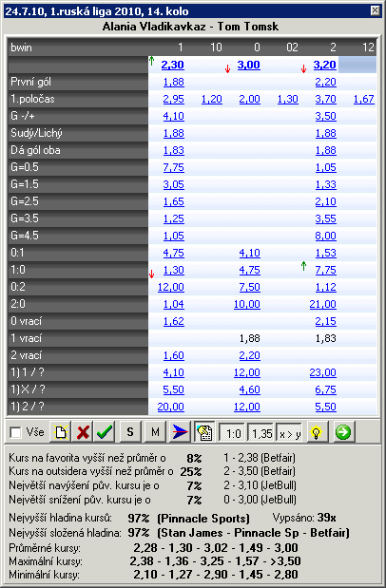Click the yellow light bulb icon
Screen dimensions: 386x588
[317, 432]
